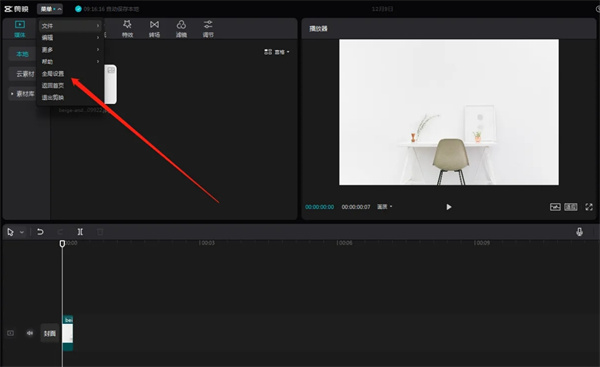The height and width of the screenshot is (367, 600).
Task: Play the preview in the player
Action: pyautogui.click(x=448, y=207)
